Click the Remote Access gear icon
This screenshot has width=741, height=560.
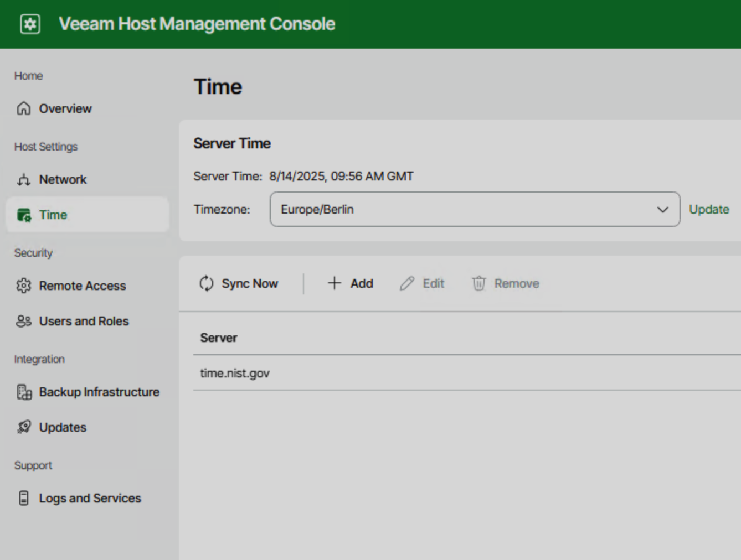[24, 286]
